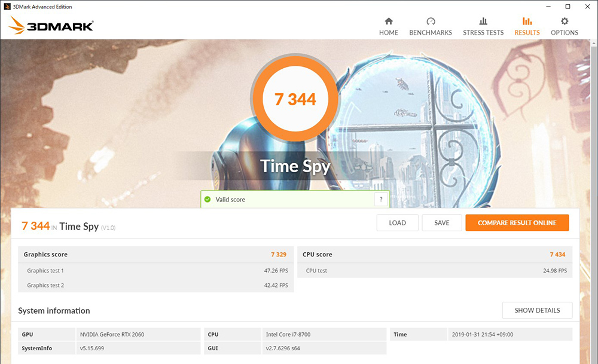Click the Time Spy banner title
The height and width of the screenshot is (364, 598).
[295, 167]
